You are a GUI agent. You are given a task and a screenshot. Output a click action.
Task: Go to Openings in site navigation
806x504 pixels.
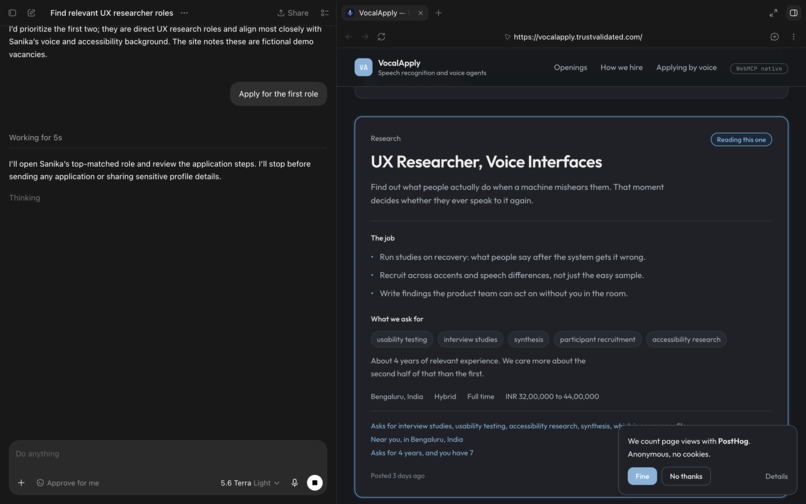tap(570, 67)
